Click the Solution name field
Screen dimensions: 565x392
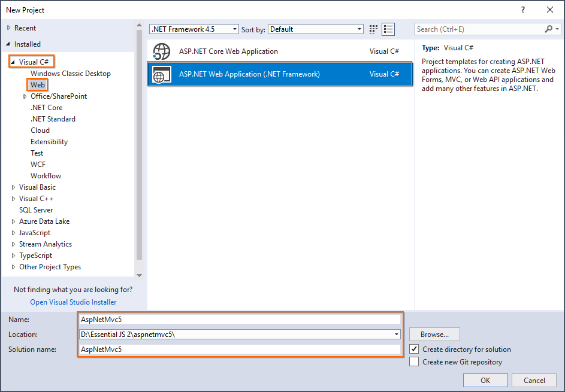(x=240, y=349)
